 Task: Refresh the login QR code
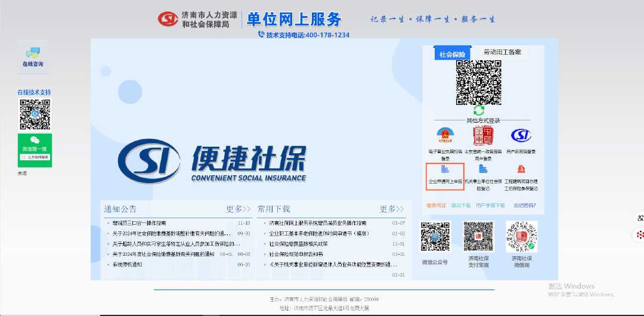479,110
